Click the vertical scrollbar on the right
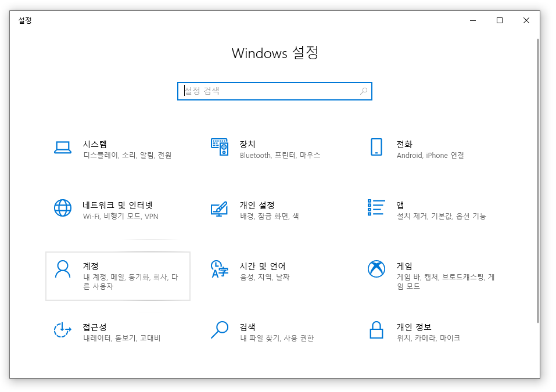Viewport: 556px width, 392px height. pos(537,181)
